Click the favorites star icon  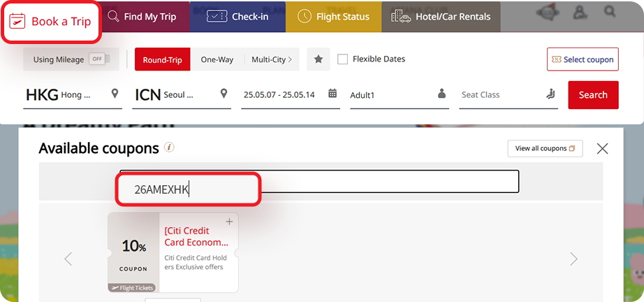(318, 59)
